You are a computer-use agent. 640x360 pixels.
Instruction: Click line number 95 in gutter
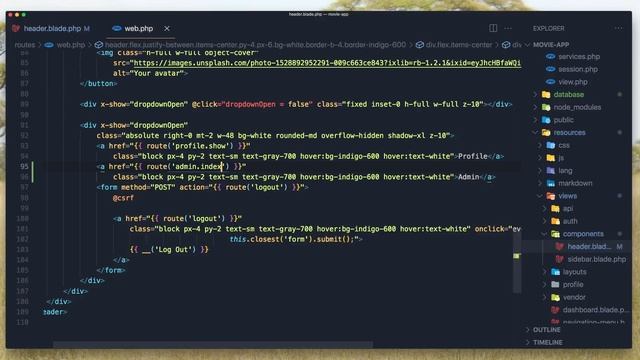click(x=24, y=167)
